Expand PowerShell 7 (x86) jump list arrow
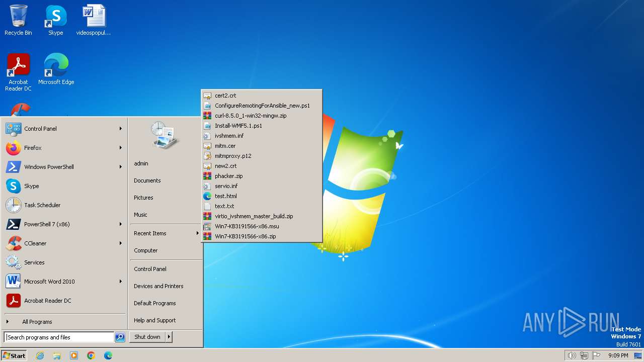Viewport: 644px width, 362px height. pos(121,224)
